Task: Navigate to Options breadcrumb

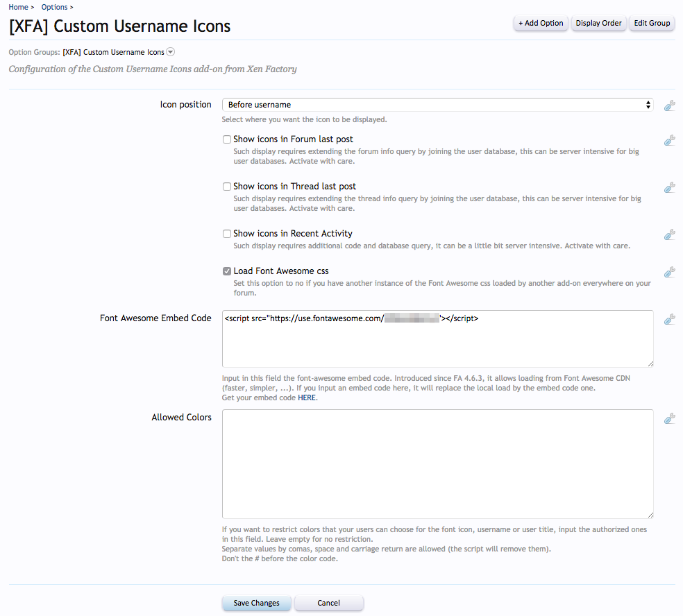Action: (54, 7)
